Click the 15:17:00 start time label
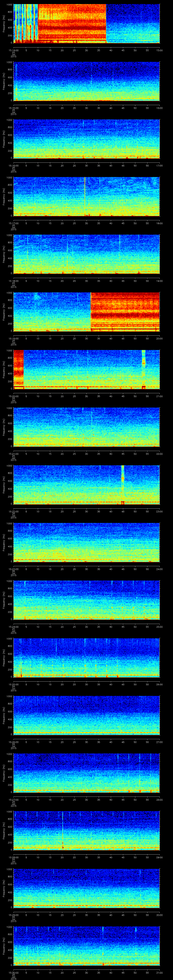This screenshot has height=980, width=173. coord(14,223)
